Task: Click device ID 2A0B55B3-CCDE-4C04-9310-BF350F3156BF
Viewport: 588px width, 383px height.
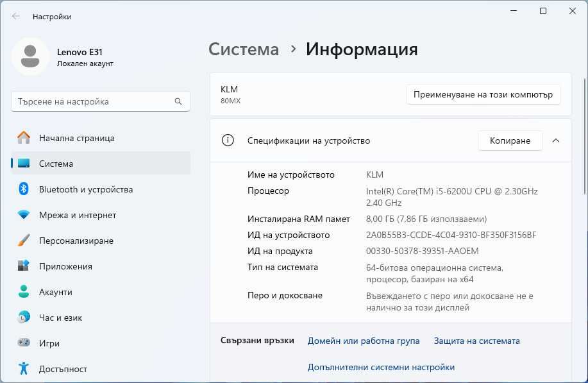Action: [x=451, y=235]
